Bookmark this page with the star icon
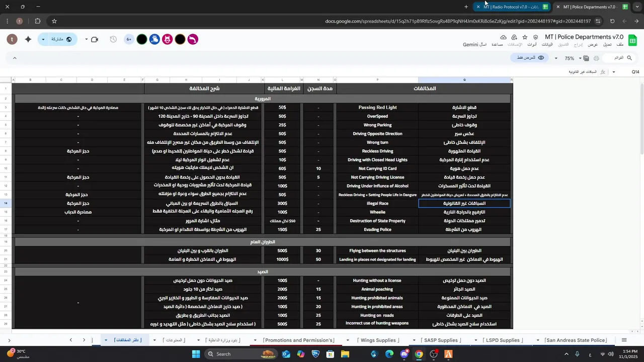Screen dimensions: 644x362 [x=54, y=21]
